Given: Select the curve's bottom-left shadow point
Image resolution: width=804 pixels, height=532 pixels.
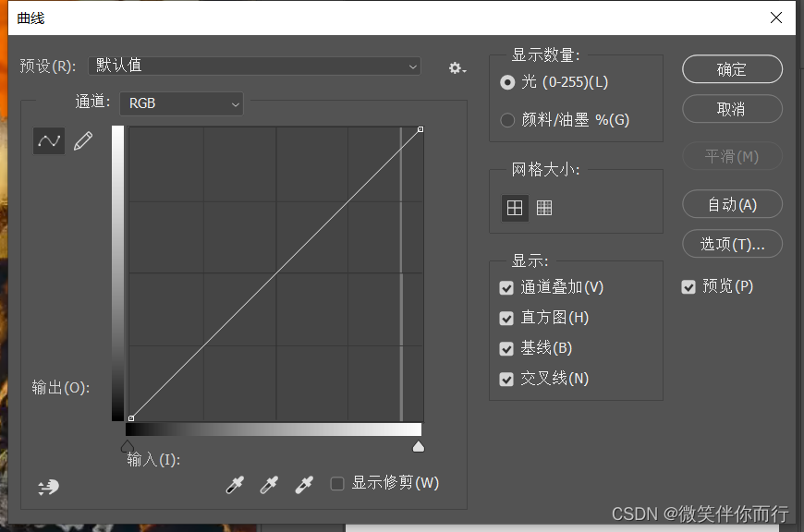Looking at the screenshot, I should 131,418.
